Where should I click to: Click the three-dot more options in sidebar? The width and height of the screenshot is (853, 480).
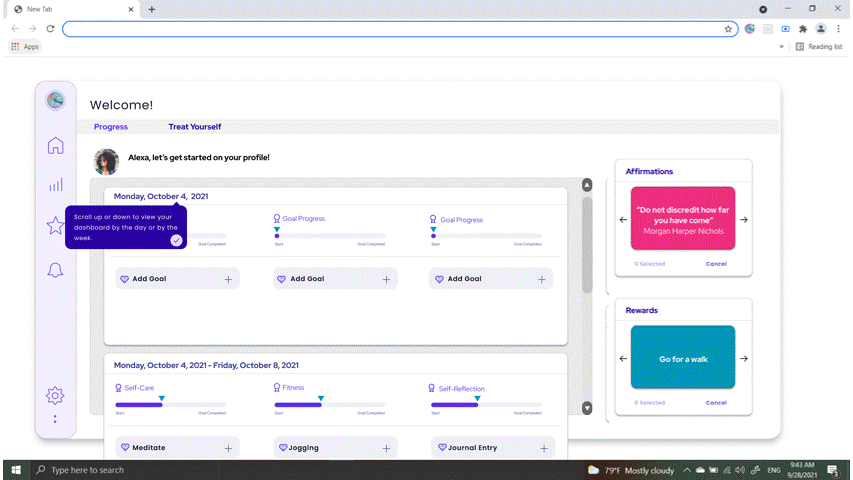[56, 419]
